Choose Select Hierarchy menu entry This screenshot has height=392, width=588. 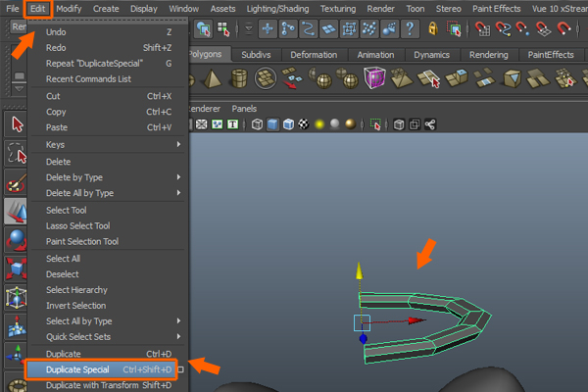[x=108, y=290]
